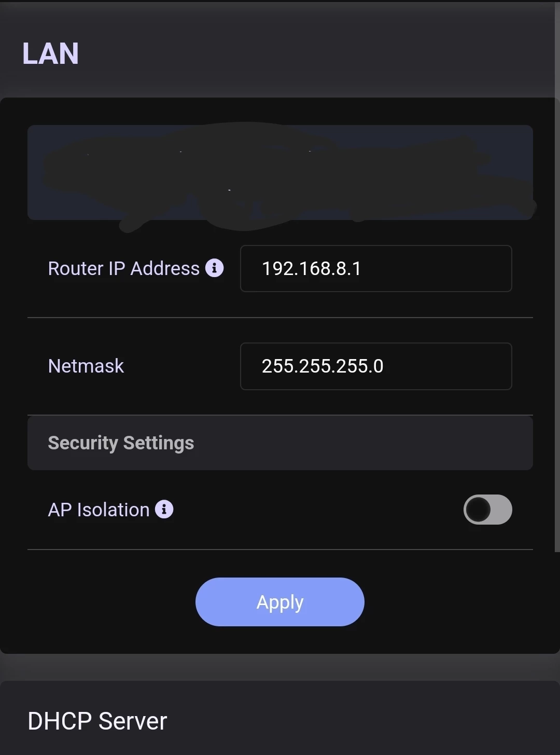The width and height of the screenshot is (560, 755).
Task: Click the LAN page heading
Action: point(50,53)
